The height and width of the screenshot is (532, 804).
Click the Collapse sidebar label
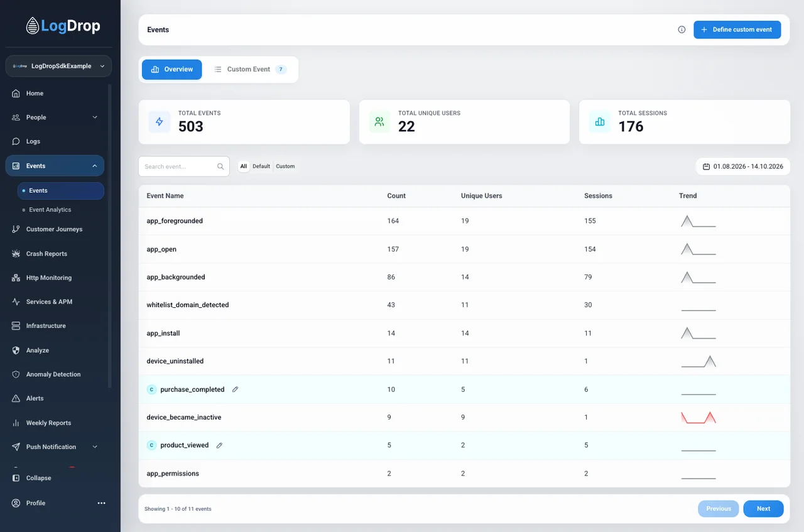pyautogui.click(x=39, y=478)
